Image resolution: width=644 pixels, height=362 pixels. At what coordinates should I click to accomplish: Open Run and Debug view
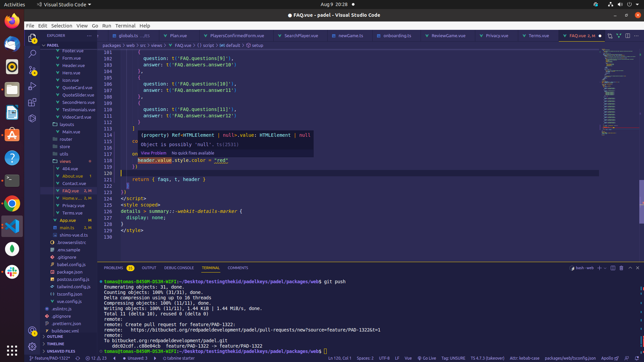pyautogui.click(x=32, y=86)
